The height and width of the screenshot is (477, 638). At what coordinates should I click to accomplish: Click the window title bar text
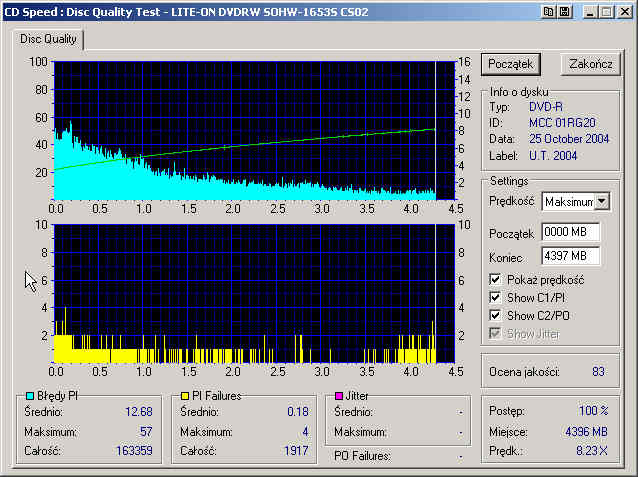(x=186, y=12)
